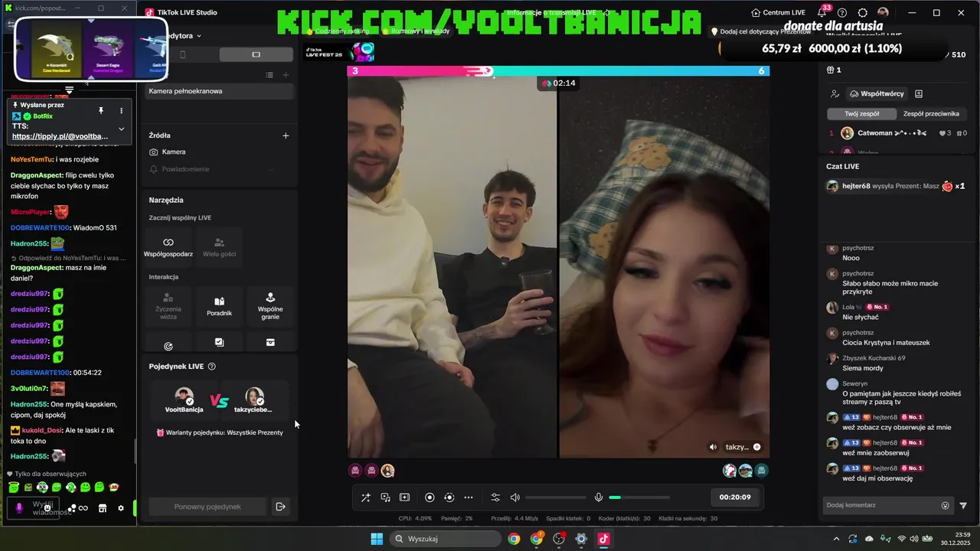Open Kick chat shop icon
980x551 pixels.
pyautogui.click(x=102, y=508)
